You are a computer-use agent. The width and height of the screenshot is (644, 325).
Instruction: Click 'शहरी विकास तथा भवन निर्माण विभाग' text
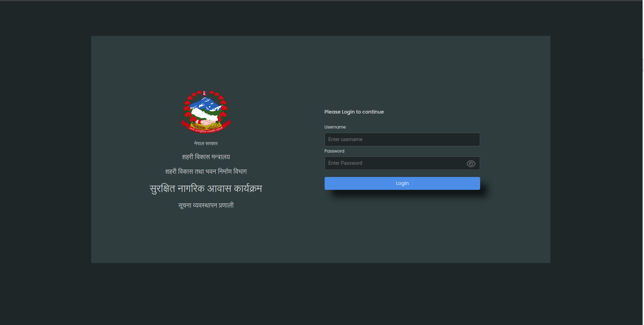206,171
